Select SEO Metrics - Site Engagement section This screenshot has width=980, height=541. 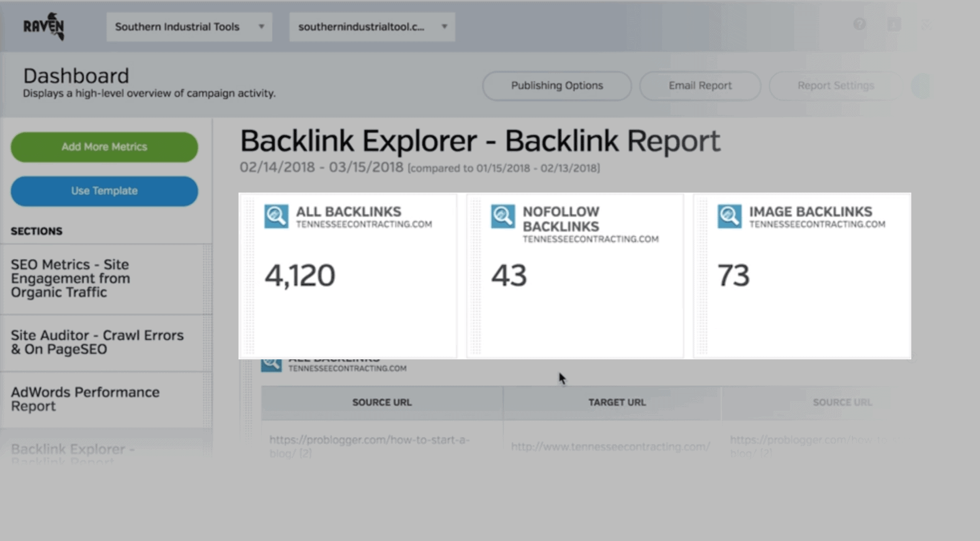tap(70, 279)
